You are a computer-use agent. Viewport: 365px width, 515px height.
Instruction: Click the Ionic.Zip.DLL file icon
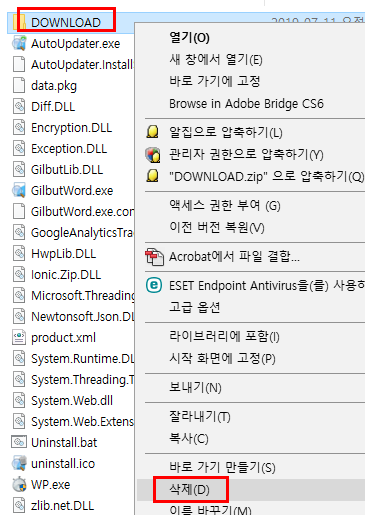click(19, 275)
